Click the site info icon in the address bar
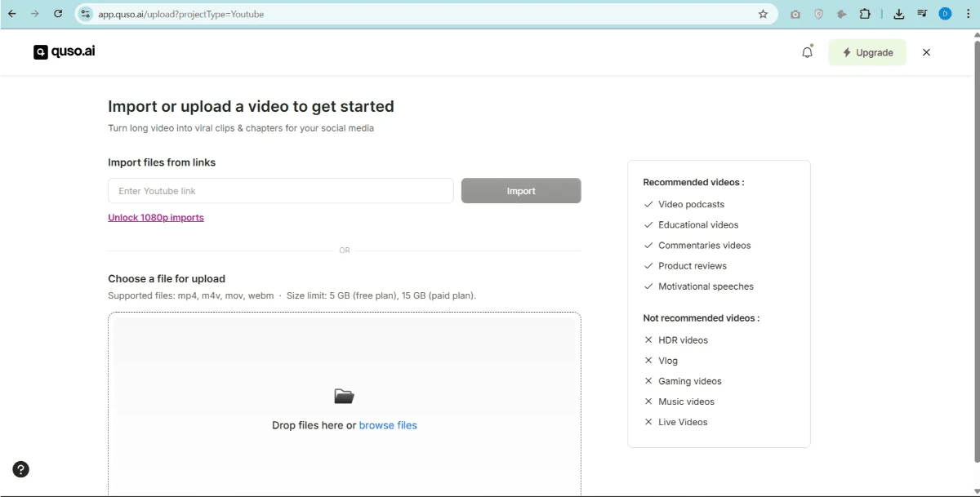Image resolution: width=980 pixels, height=497 pixels. pos(85,14)
